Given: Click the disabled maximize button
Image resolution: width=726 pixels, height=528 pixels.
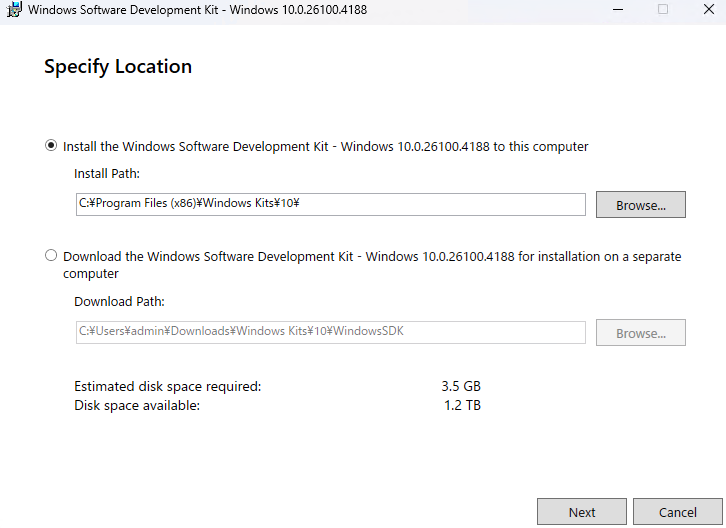Looking at the screenshot, I should [663, 9].
